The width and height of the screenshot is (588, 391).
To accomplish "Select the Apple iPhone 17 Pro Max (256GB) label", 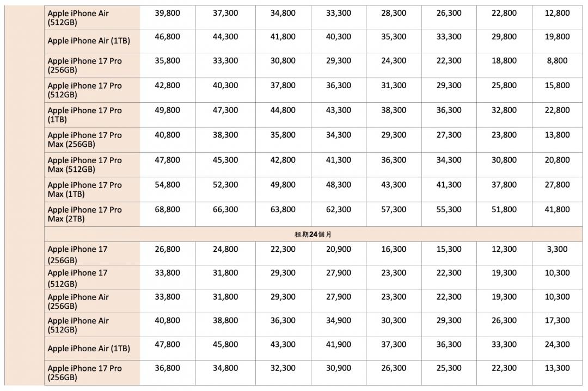I will click(x=85, y=140).
